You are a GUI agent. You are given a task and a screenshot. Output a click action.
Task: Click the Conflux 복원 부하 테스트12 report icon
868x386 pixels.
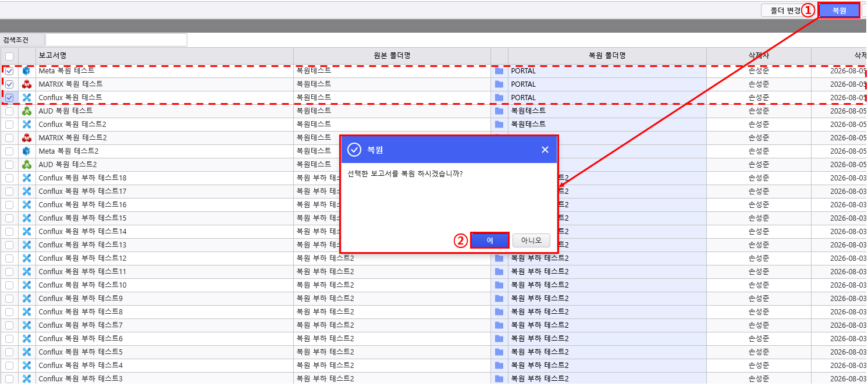pyautogui.click(x=26, y=258)
